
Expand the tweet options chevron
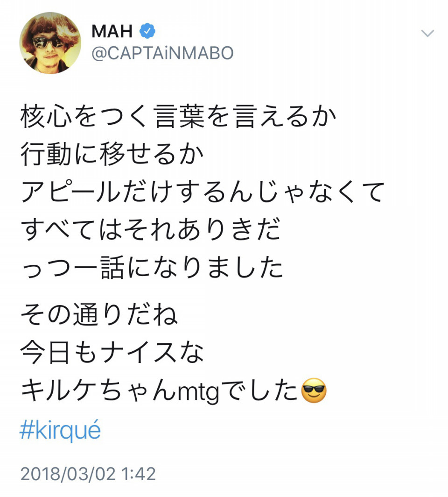click(x=427, y=33)
